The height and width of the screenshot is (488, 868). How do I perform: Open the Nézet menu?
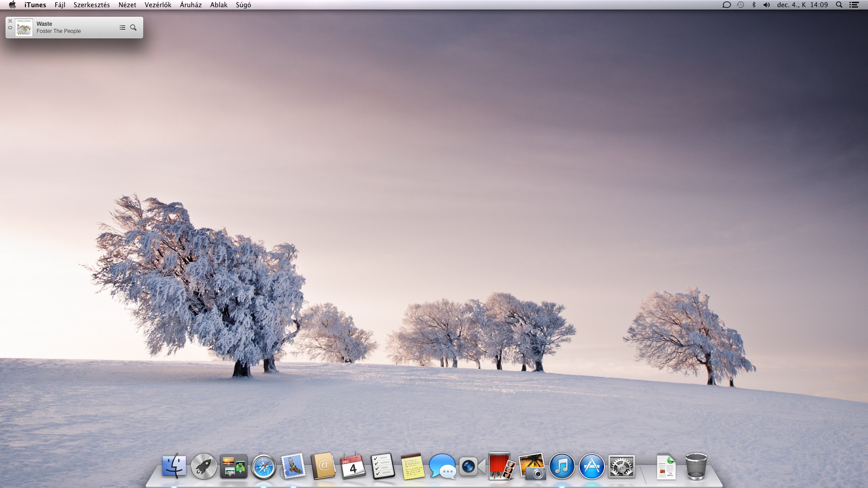pos(127,5)
